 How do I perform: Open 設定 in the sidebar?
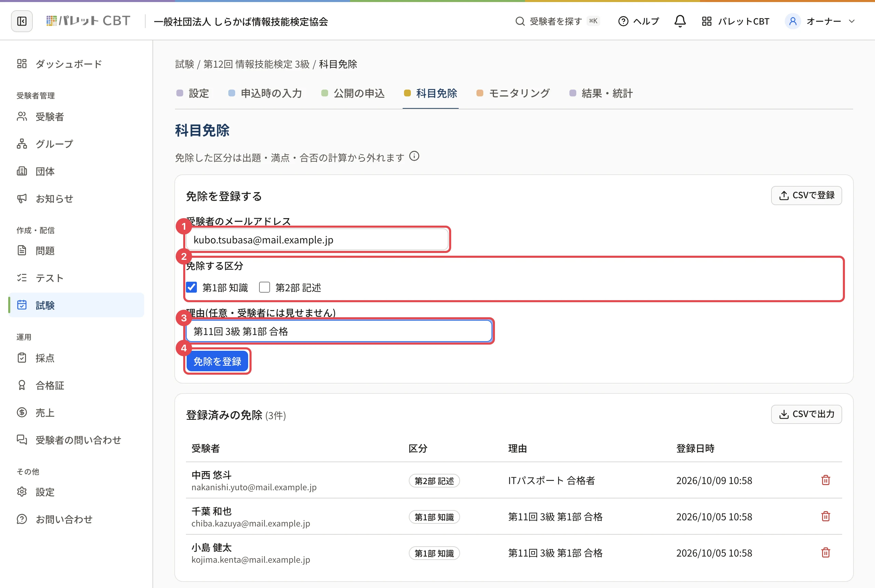76,492
